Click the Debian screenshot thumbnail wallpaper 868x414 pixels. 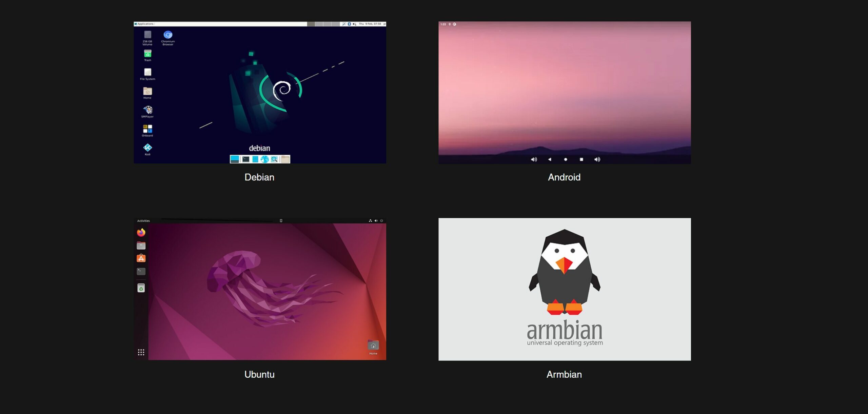[x=260, y=93]
